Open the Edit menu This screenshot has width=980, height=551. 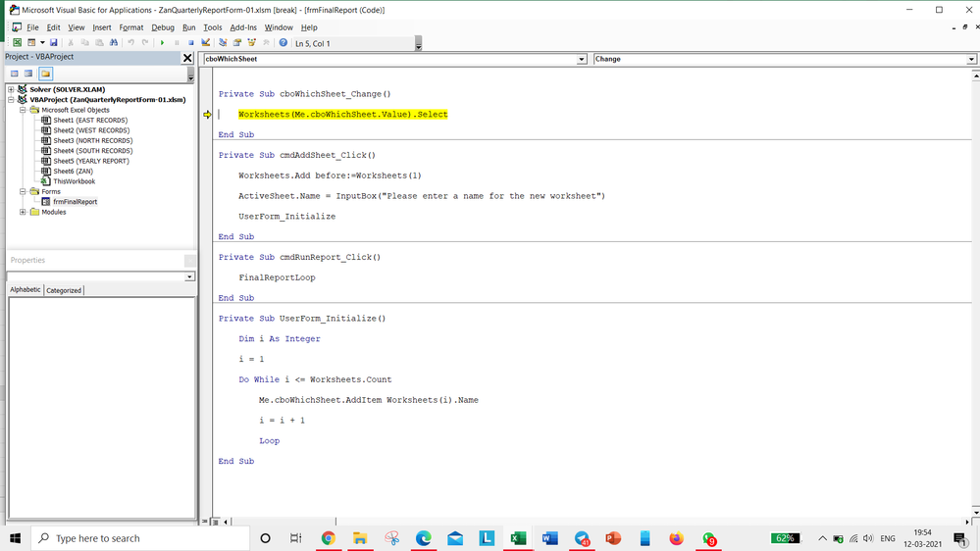54,27
